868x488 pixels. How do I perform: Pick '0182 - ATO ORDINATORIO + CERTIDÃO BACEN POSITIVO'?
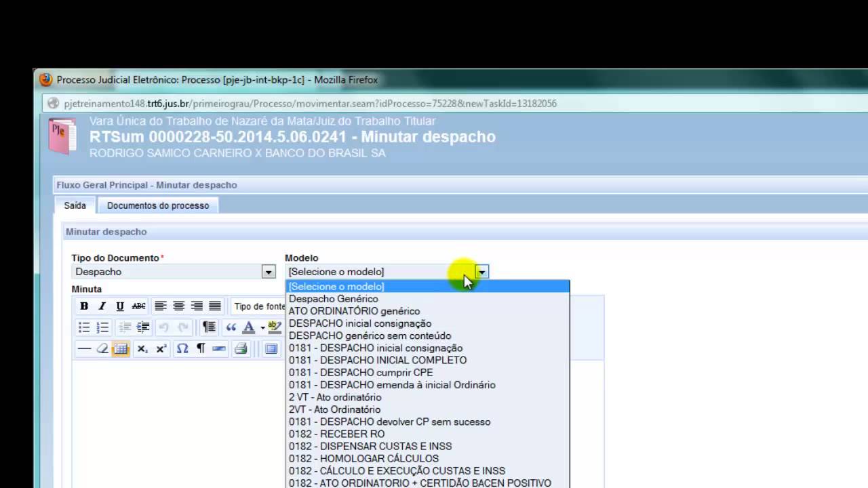tap(428, 483)
